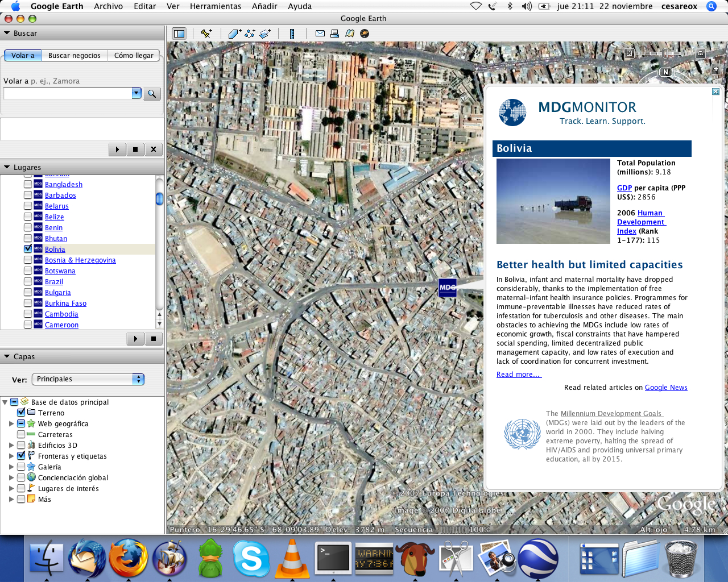
Task: Click the email envelope toolbar icon
Action: coord(320,34)
